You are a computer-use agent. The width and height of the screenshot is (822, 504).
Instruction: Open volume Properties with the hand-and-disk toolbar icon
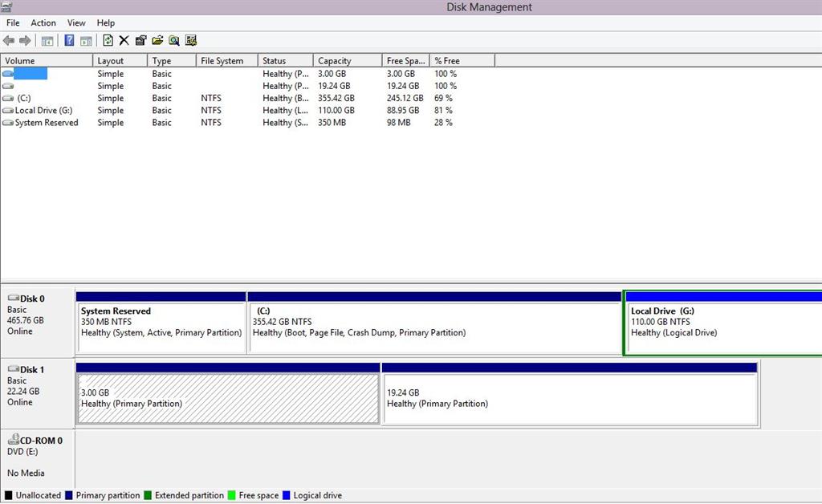[x=140, y=40]
